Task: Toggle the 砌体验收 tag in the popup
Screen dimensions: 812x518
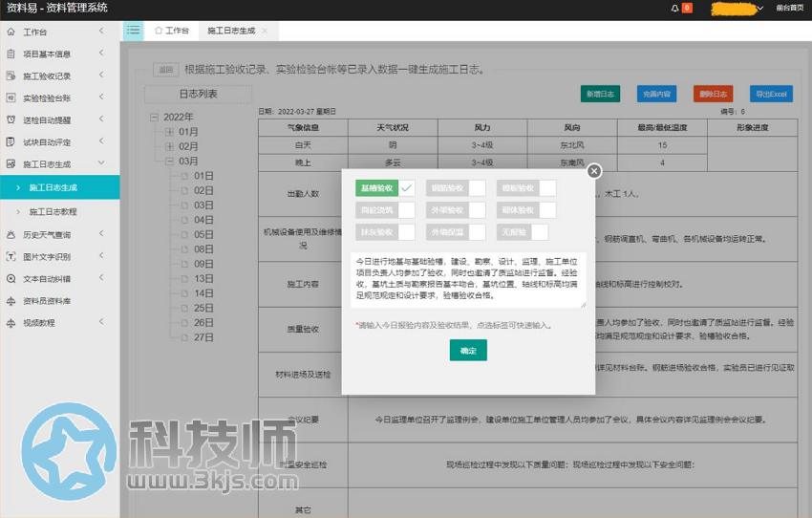Action: pyautogui.click(x=526, y=210)
